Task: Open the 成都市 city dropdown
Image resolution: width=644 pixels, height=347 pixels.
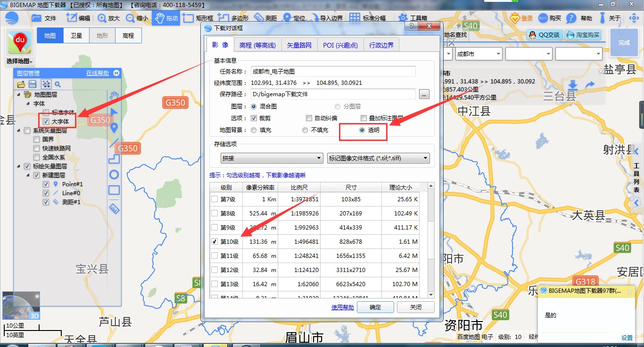Action: click(479, 54)
